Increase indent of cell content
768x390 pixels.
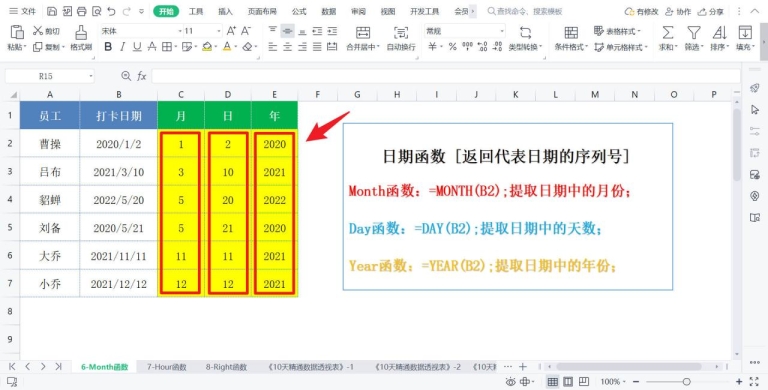[x=332, y=31]
